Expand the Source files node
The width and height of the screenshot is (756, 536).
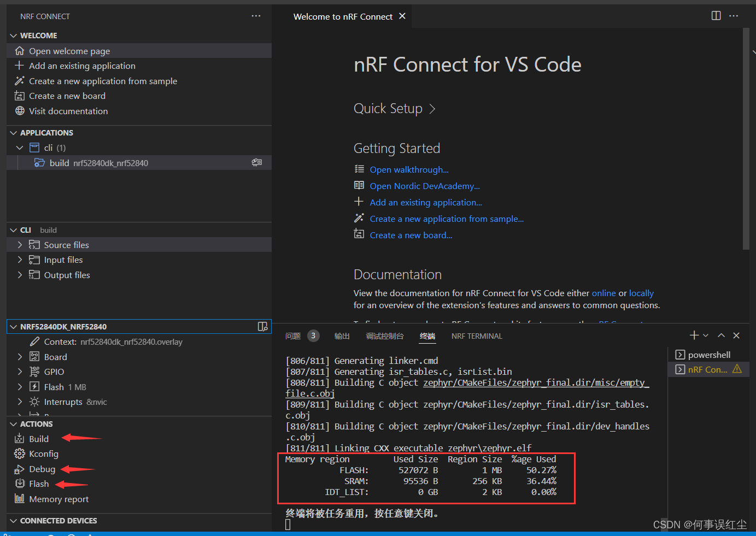[x=20, y=245]
